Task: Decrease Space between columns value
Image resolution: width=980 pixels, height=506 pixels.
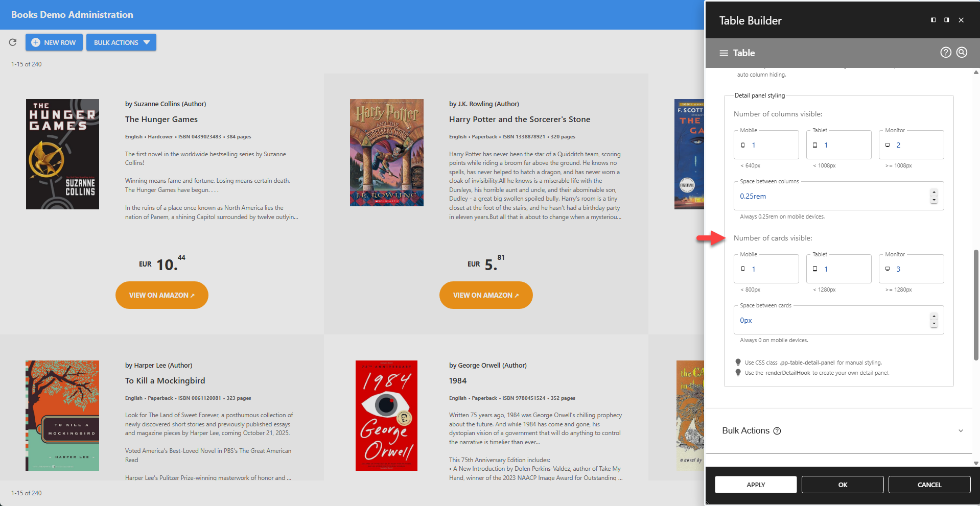Action: tap(934, 200)
